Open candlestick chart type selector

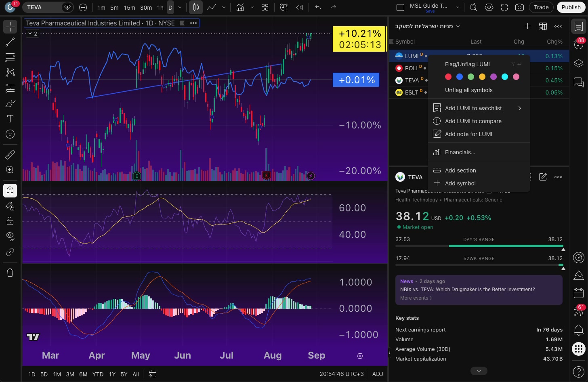point(196,7)
